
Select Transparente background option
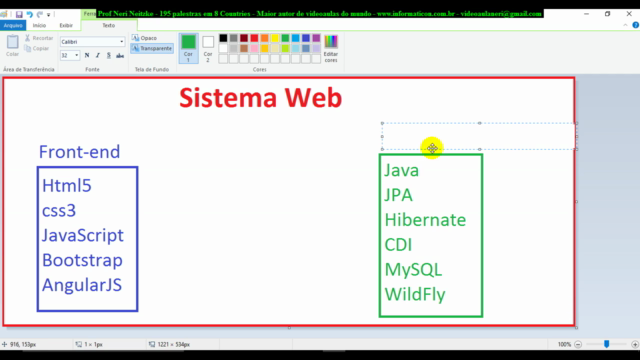pos(152,48)
